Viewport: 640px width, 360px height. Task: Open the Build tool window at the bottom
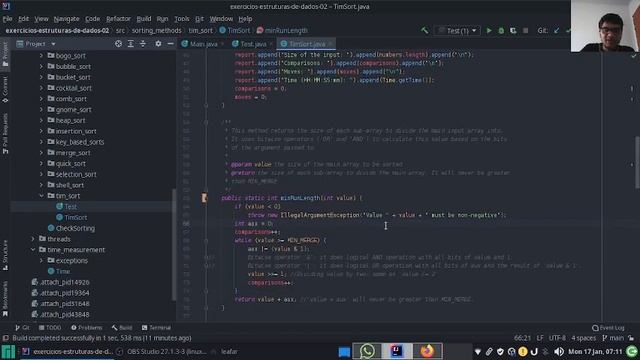point(122,327)
